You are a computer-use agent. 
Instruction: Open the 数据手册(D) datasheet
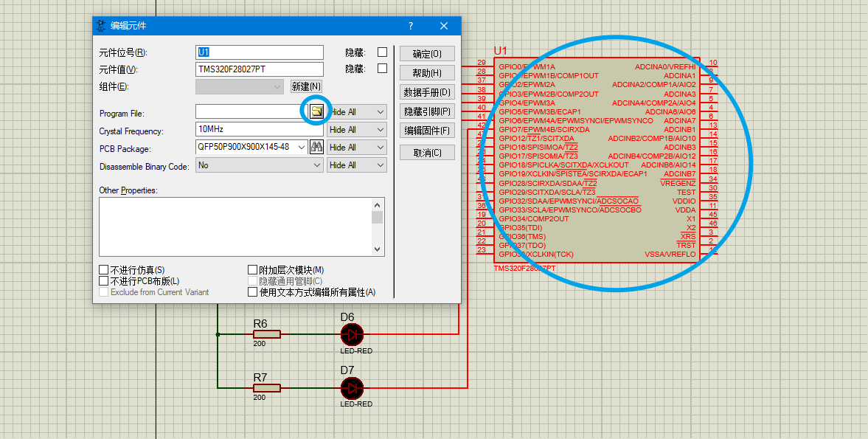(x=426, y=91)
